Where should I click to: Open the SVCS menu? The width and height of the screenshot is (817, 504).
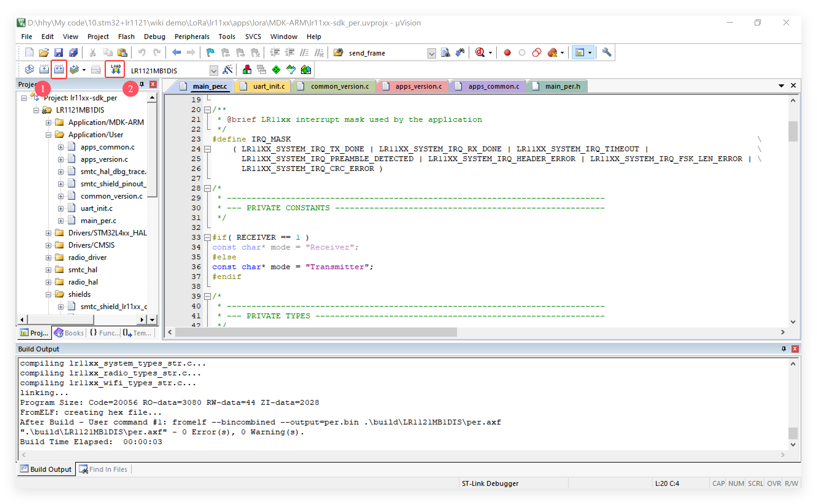click(x=253, y=36)
